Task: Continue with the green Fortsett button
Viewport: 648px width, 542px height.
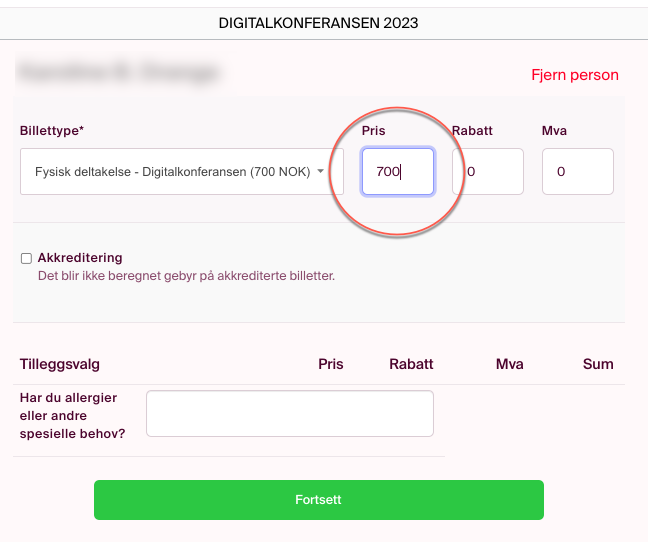Action: pyautogui.click(x=319, y=500)
